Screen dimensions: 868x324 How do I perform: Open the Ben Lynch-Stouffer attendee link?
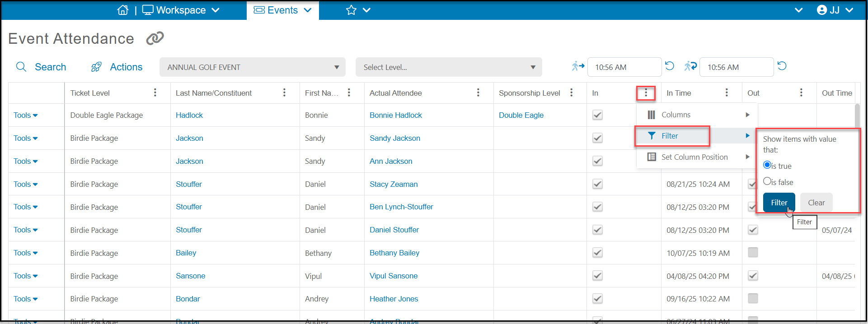401,207
